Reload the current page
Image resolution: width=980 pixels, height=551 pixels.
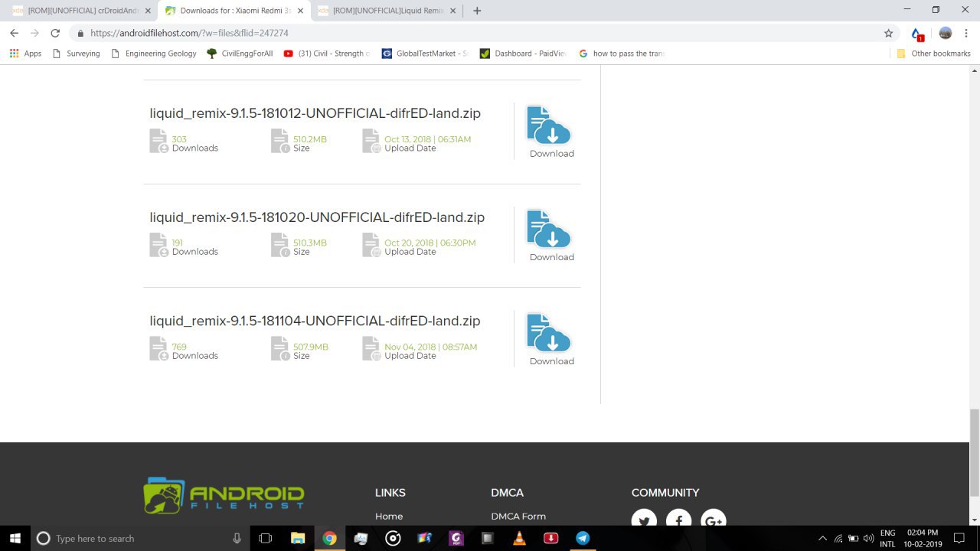tap(55, 33)
